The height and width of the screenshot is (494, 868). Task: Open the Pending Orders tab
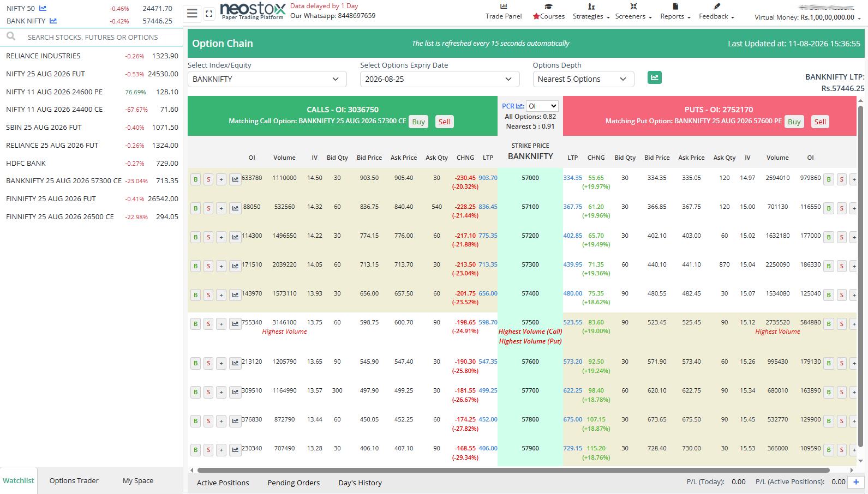click(x=294, y=483)
